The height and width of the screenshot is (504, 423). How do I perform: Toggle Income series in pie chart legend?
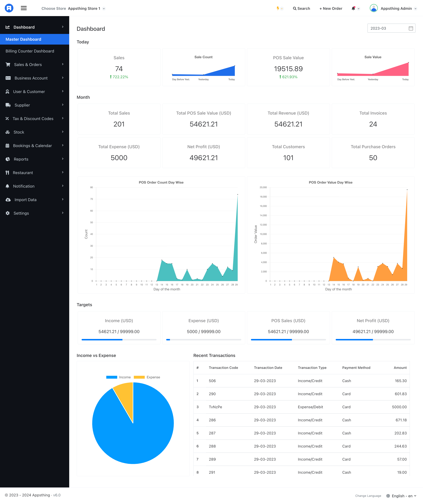coord(118,377)
